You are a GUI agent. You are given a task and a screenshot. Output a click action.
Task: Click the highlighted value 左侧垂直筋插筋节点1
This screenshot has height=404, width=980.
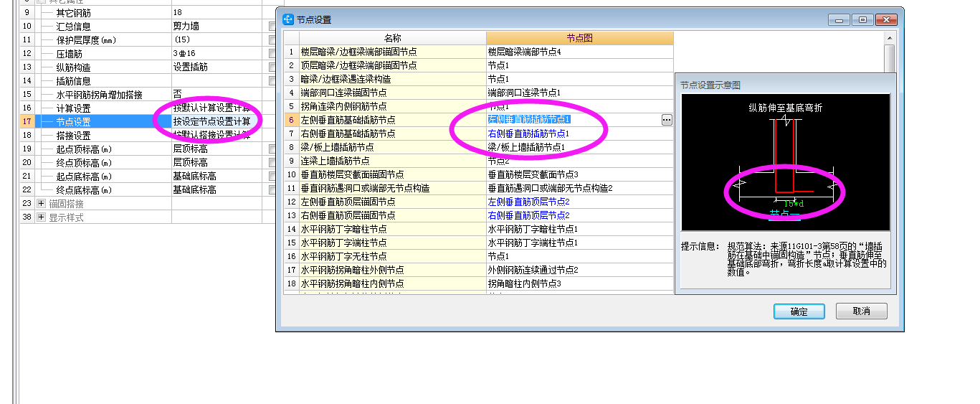tap(529, 120)
